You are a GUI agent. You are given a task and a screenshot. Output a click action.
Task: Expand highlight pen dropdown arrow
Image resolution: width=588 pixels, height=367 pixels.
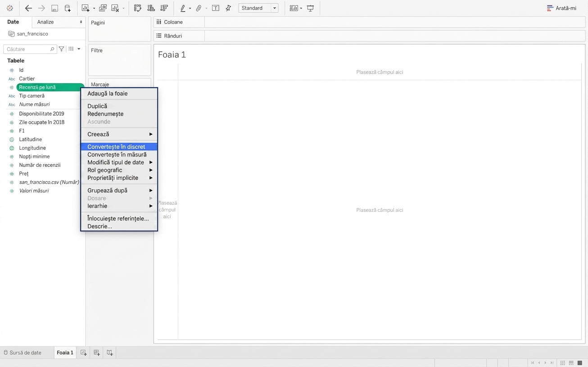click(190, 9)
